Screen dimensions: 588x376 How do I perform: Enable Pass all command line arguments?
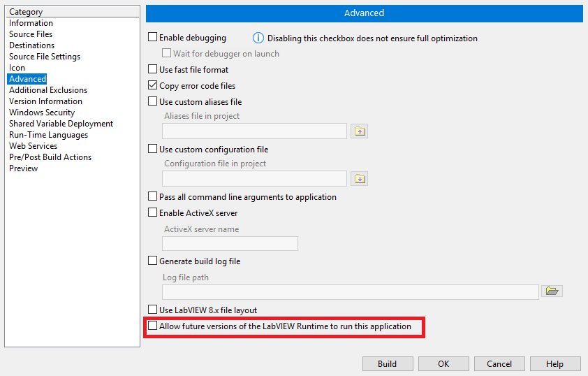point(153,196)
